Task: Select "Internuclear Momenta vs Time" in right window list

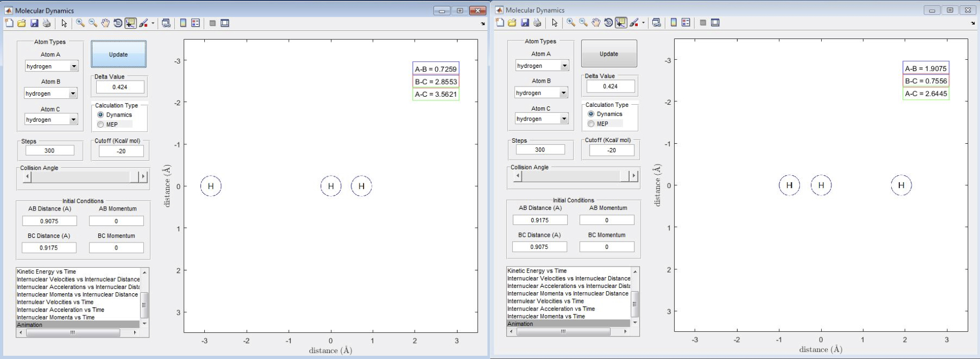Action: coord(541,316)
